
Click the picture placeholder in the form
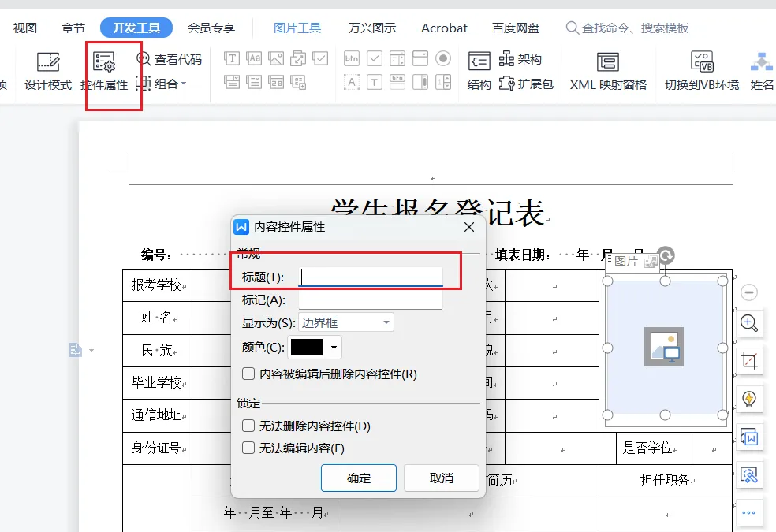tap(665, 348)
